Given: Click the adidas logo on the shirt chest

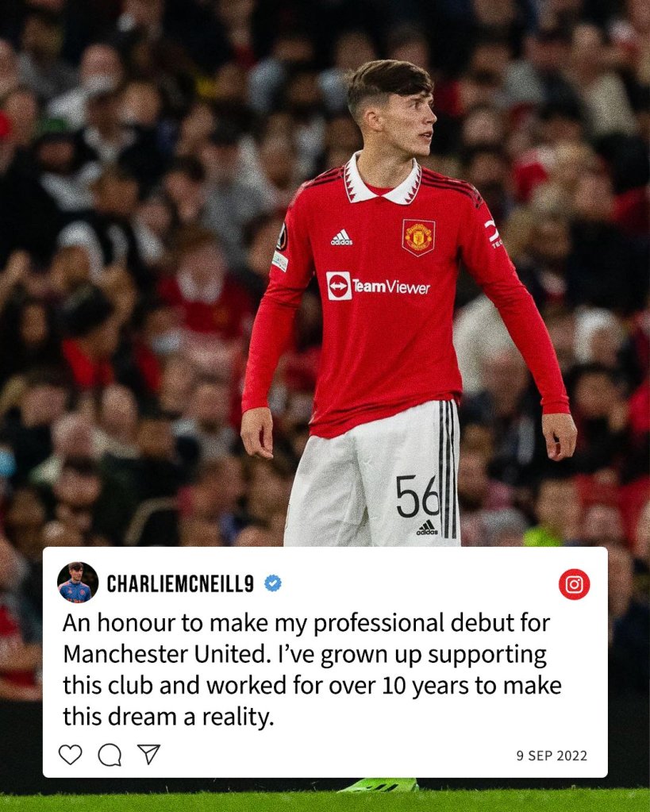Looking at the screenshot, I should pos(341,237).
